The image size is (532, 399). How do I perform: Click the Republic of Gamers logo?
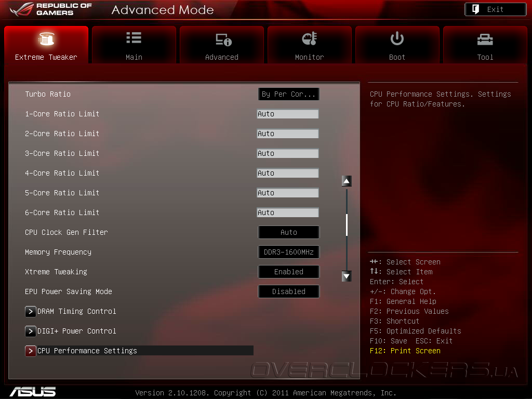(x=51, y=9)
